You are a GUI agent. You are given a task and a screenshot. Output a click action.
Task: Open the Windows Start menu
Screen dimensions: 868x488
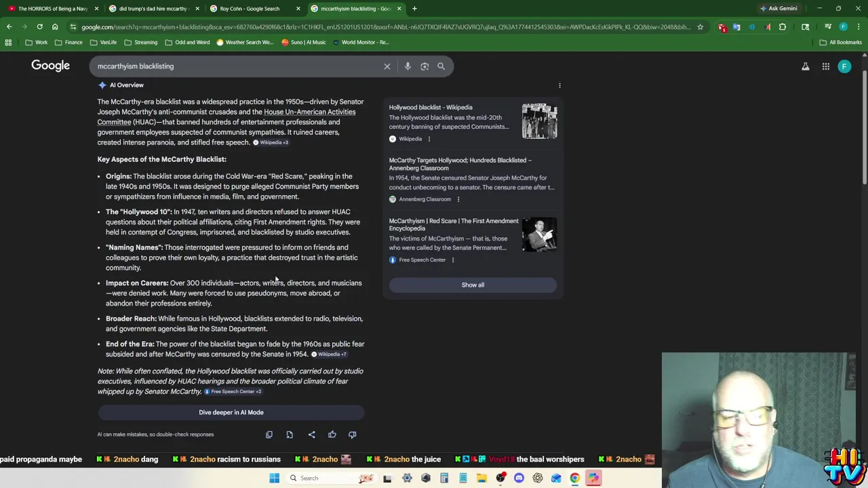(x=274, y=478)
